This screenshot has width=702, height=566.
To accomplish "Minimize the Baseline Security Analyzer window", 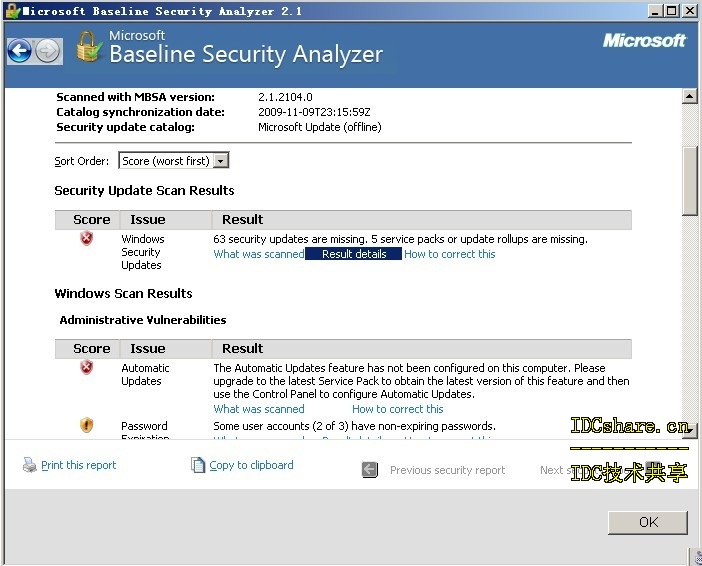I will [655, 11].
